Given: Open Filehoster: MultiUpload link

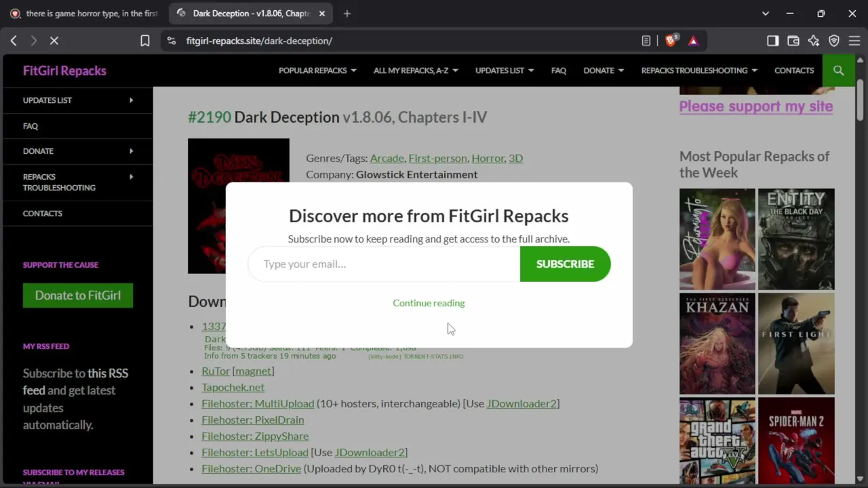Looking at the screenshot, I should pyautogui.click(x=258, y=403).
